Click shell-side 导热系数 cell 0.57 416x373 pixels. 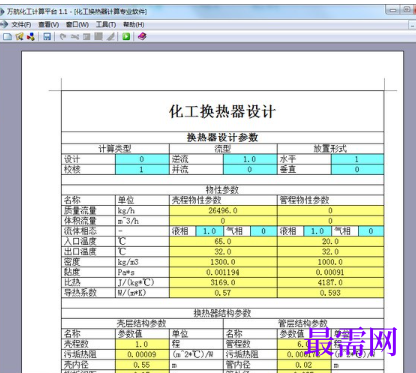pos(223,293)
